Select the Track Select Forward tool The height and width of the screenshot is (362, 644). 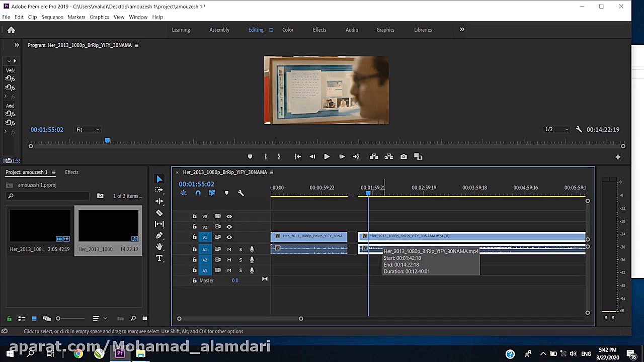tap(159, 190)
